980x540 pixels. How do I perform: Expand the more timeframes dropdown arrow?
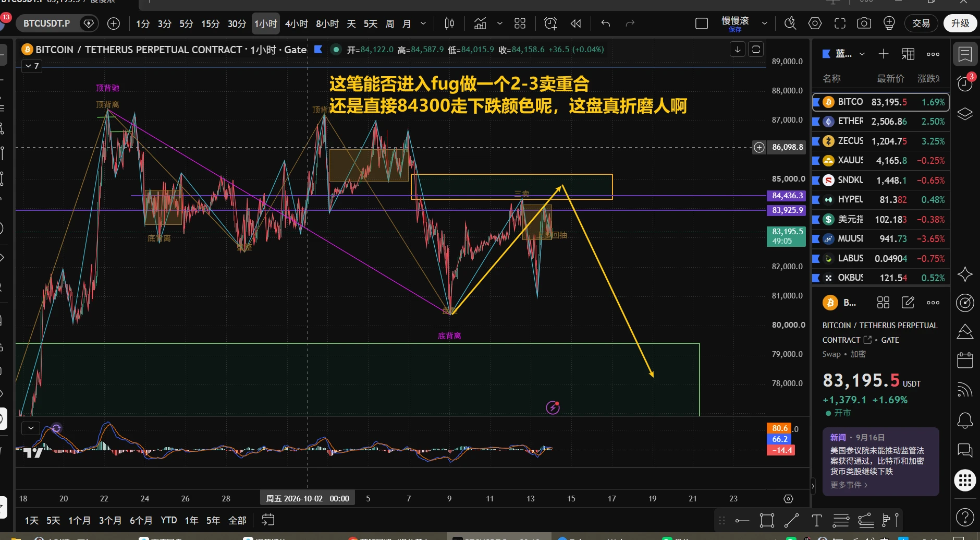pos(423,23)
